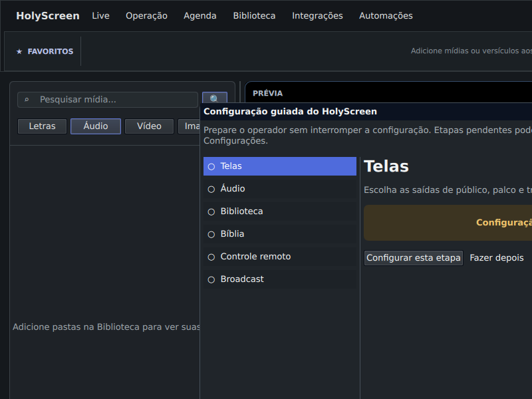532x399 pixels.
Task: Click the Adicione pastas na Biblioteca message
Action: [106, 327]
